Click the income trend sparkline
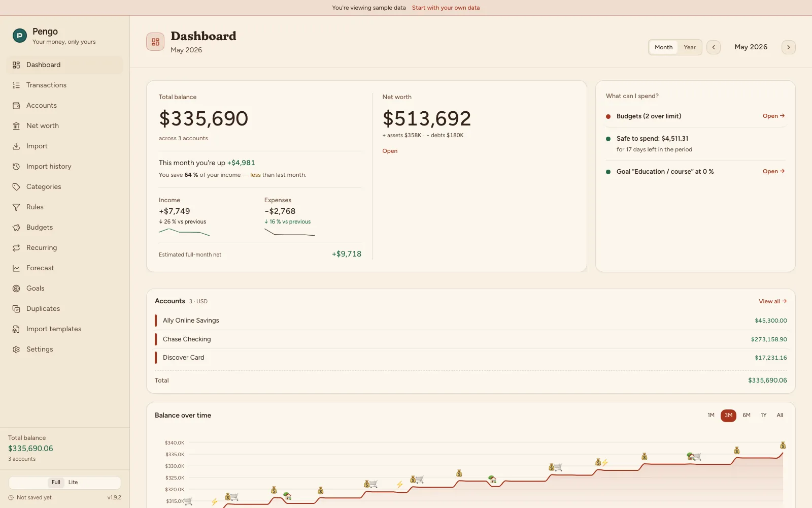Screen dimensions: 812x508 point(184,232)
